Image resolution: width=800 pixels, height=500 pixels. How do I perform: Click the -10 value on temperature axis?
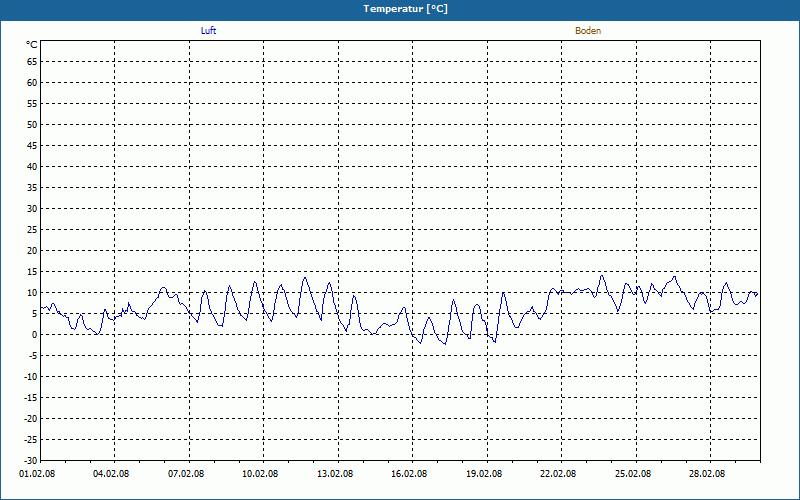point(31,377)
